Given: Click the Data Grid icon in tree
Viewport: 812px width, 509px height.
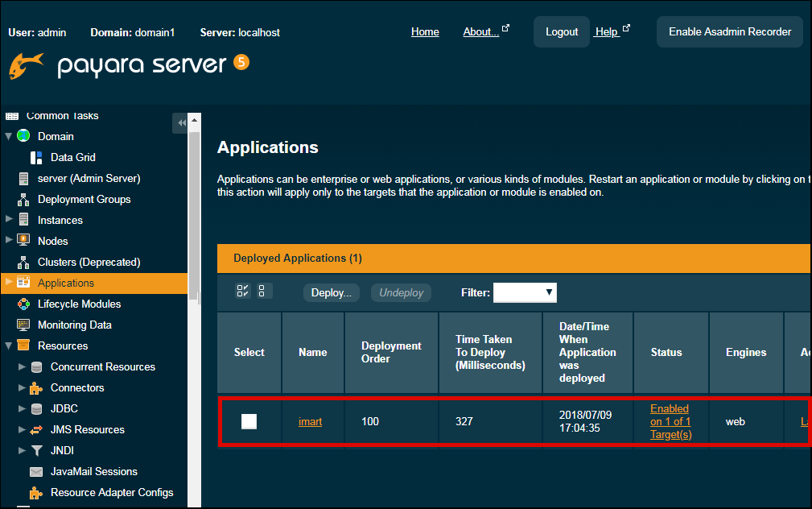Looking at the screenshot, I should click(x=36, y=157).
